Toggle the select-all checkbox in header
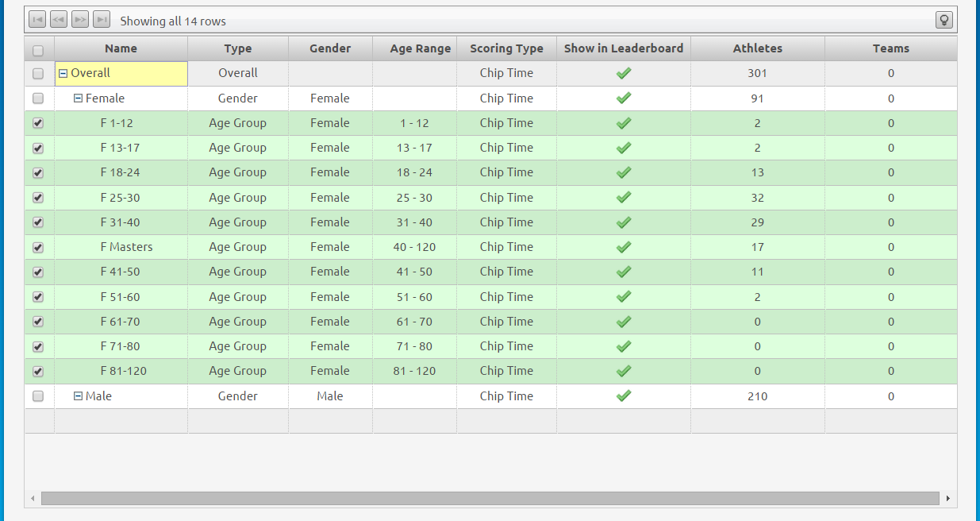 (x=38, y=51)
